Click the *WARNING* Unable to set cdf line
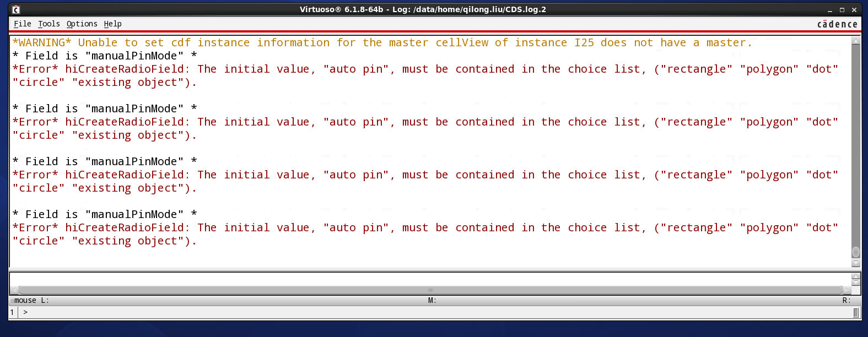868x337 pixels. (x=382, y=42)
